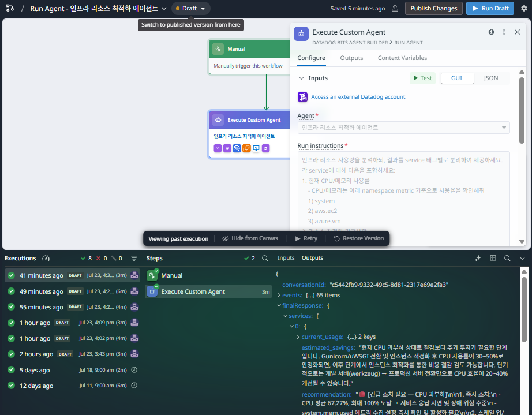The height and width of the screenshot is (415, 532).
Task: Click the Datadog Bits logo icon
Action: [302, 97]
